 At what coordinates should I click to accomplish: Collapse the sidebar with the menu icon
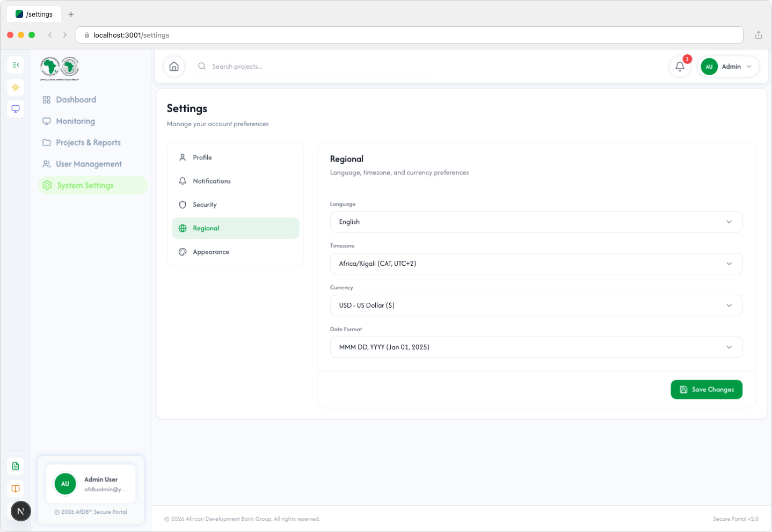[16, 65]
